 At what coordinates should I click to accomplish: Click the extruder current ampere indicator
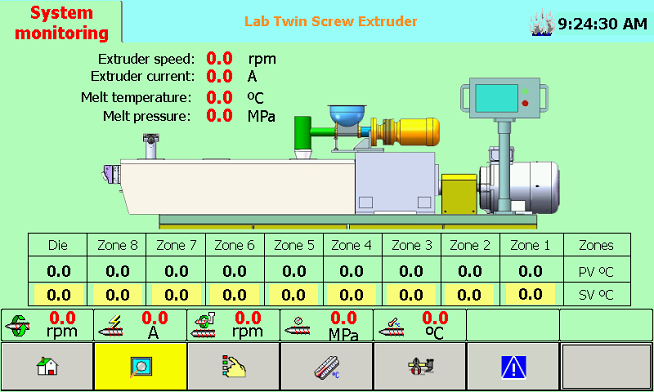[x=140, y=325]
